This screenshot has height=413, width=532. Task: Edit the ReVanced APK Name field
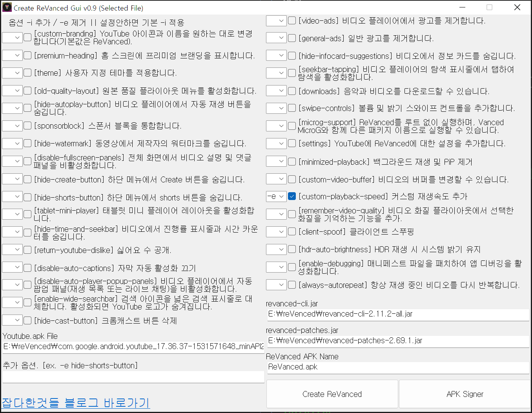(x=398, y=367)
